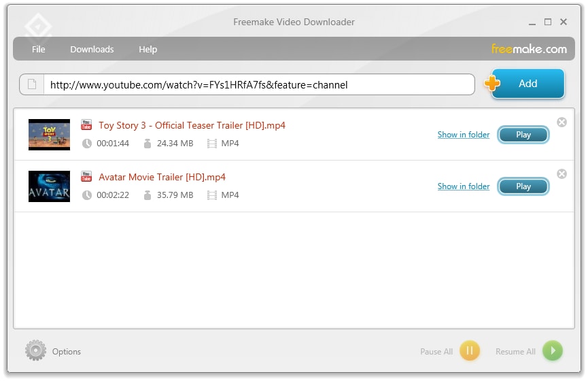
Task: Show Toy Story 3 file in folder
Action: pos(464,135)
